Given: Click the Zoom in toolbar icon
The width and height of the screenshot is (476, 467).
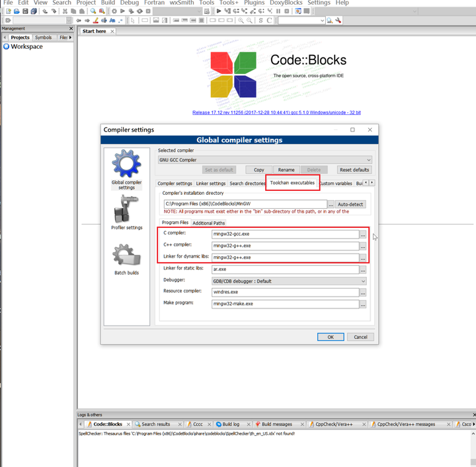Looking at the screenshot, I should [241, 20].
